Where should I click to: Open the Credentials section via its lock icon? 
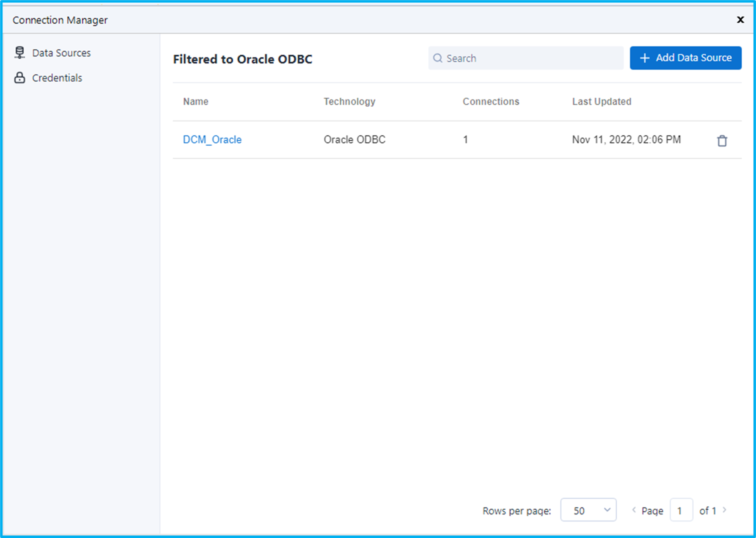[x=19, y=78]
